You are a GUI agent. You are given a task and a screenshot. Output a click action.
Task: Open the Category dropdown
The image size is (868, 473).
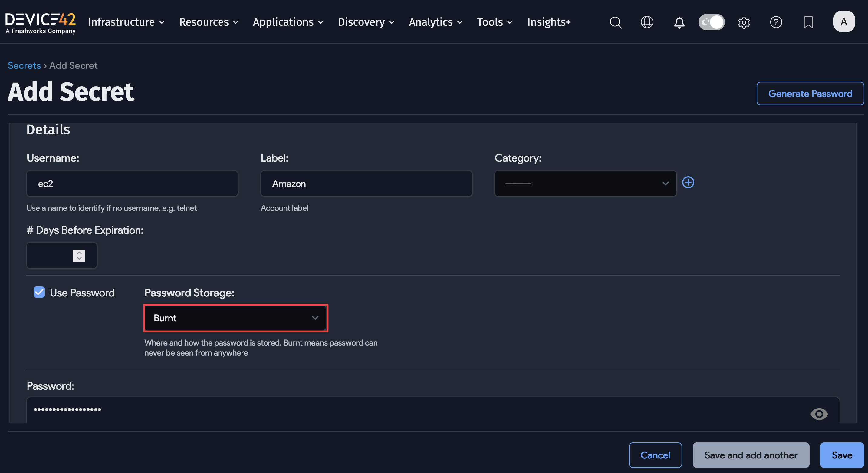point(585,184)
